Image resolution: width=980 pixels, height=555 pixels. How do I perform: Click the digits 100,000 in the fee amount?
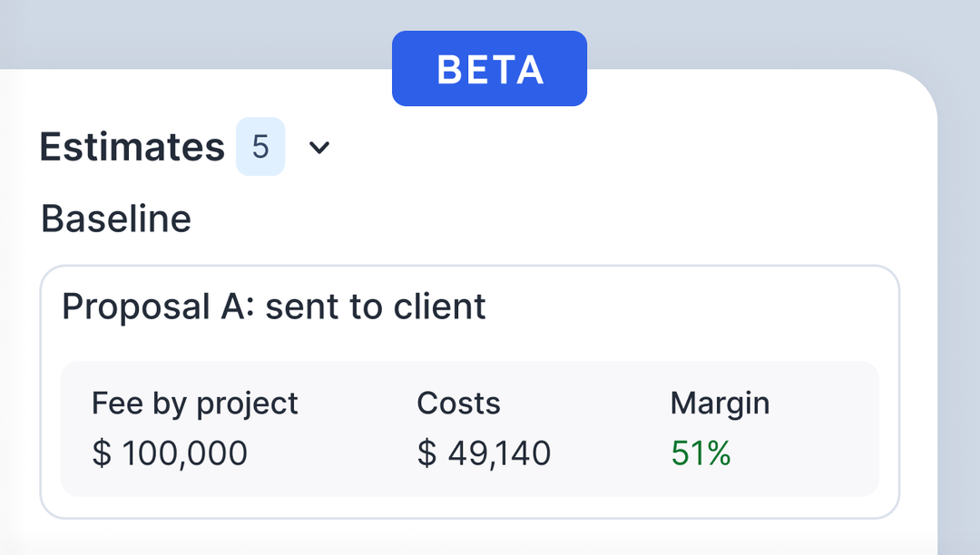[x=185, y=453]
